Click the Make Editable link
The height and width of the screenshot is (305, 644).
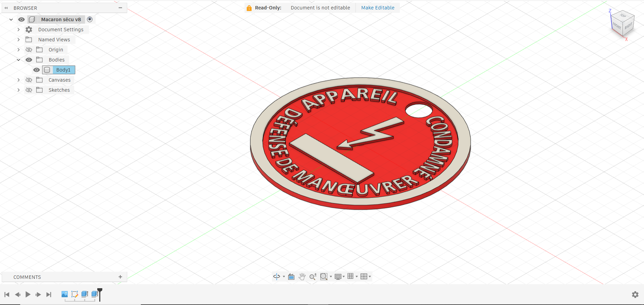tap(378, 8)
